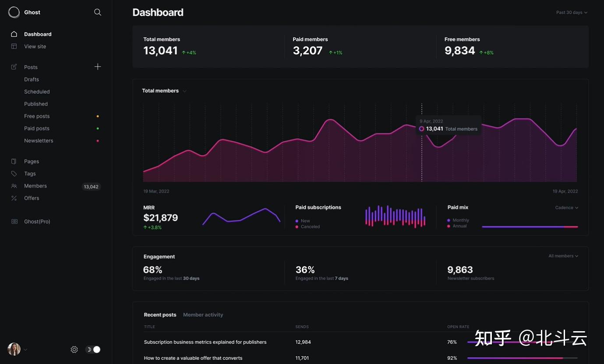Expand the user account menu chevron
Viewport: 604px width, 364px height.
pyautogui.click(x=25, y=350)
